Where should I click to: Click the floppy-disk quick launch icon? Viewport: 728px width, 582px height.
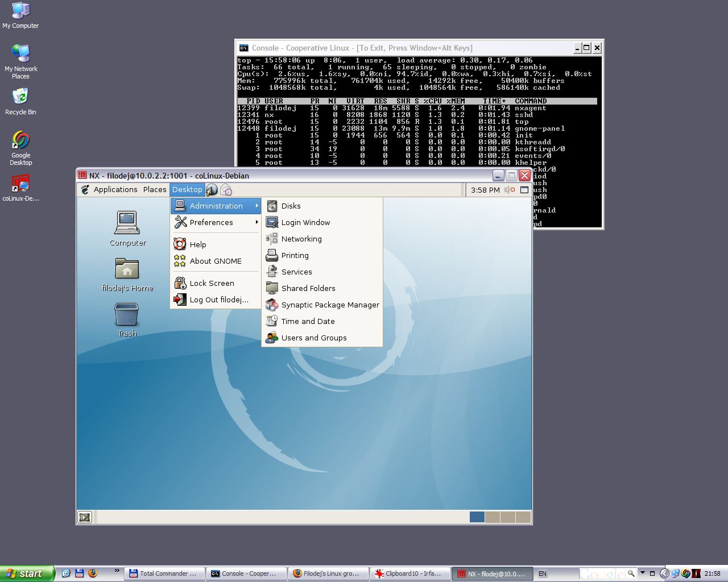[x=80, y=573]
